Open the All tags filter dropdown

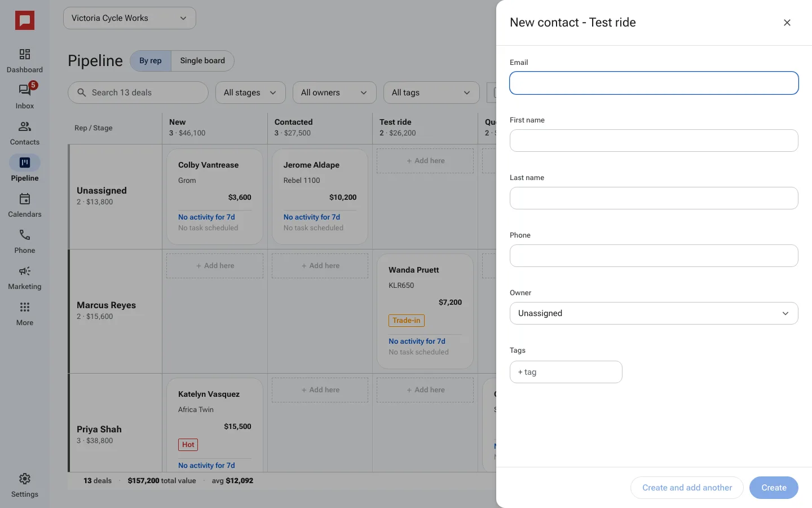pos(431,93)
